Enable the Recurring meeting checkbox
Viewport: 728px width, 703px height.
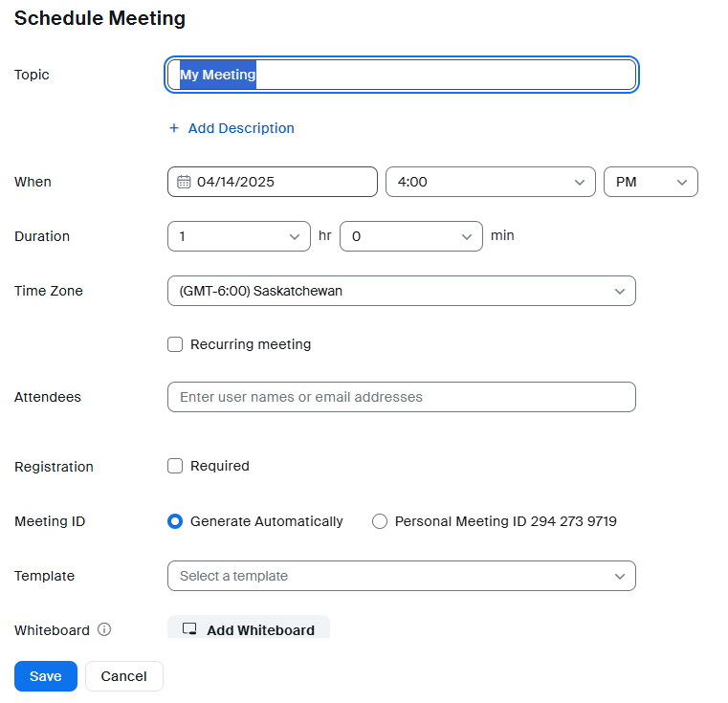175,344
